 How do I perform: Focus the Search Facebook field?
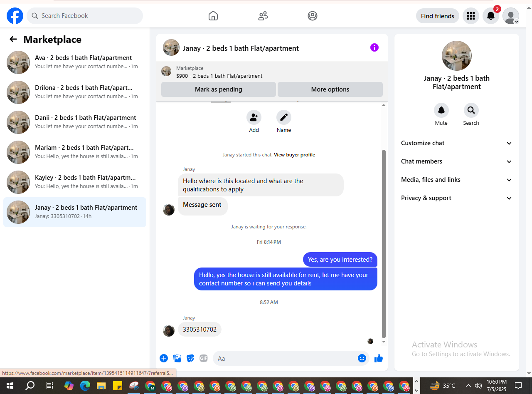tap(85, 16)
